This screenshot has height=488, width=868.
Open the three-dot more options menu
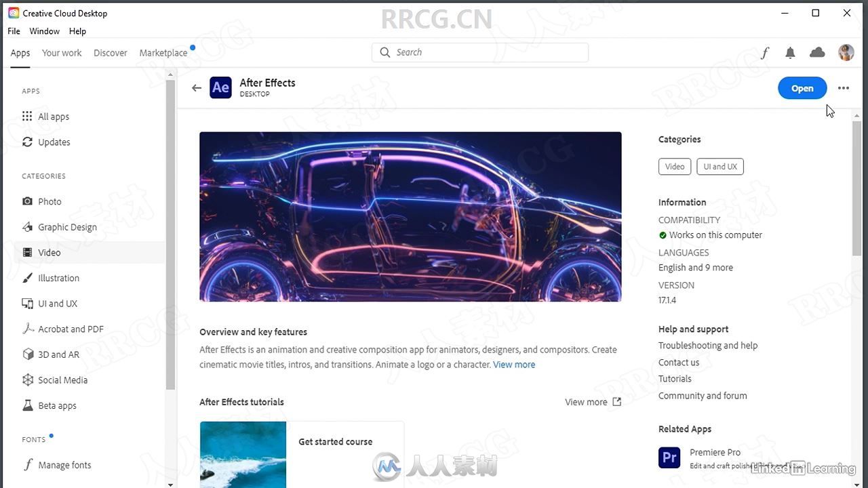(x=844, y=88)
